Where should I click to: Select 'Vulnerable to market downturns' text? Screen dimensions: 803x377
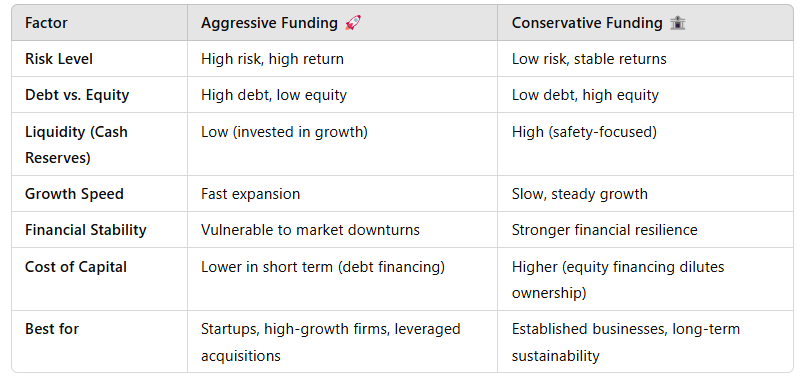pos(310,230)
